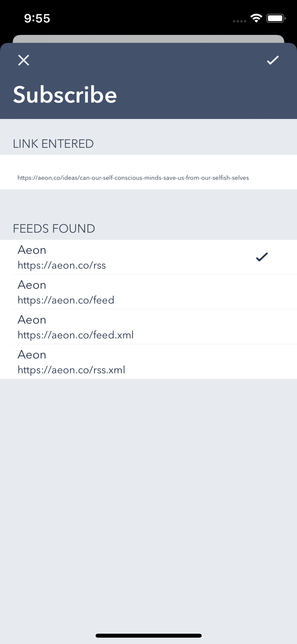297x644 pixels.
Task: Tap the 9:55 clock in status bar
Action: [37, 19]
